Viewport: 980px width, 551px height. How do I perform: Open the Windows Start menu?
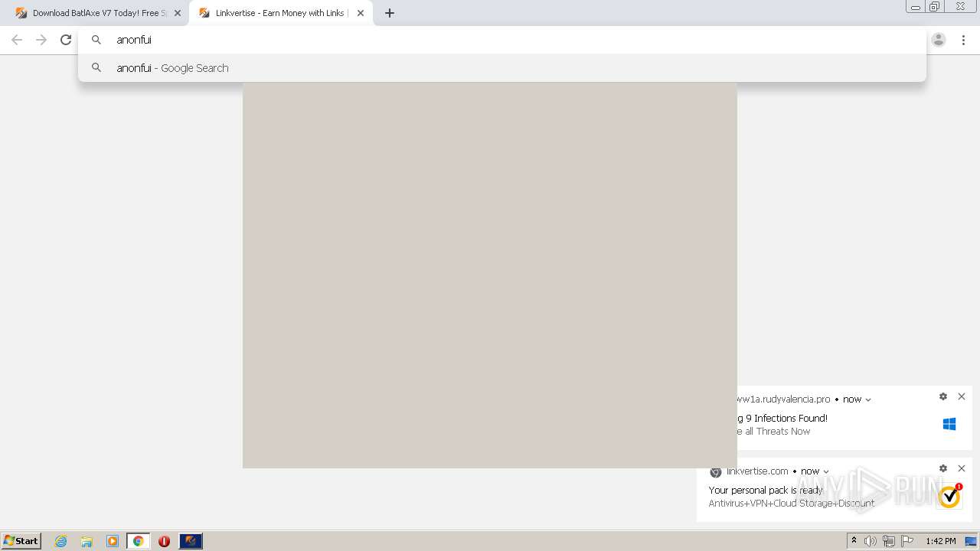[x=21, y=541]
